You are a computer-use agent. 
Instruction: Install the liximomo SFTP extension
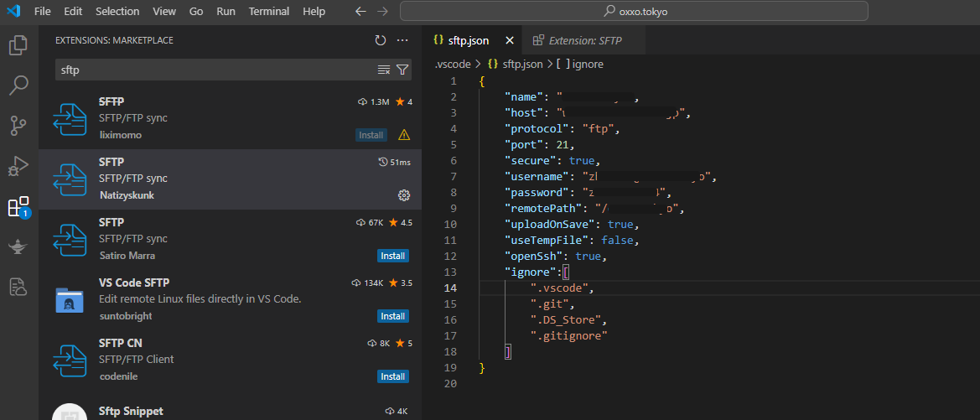pyautogui.click(x=371, y=135)
